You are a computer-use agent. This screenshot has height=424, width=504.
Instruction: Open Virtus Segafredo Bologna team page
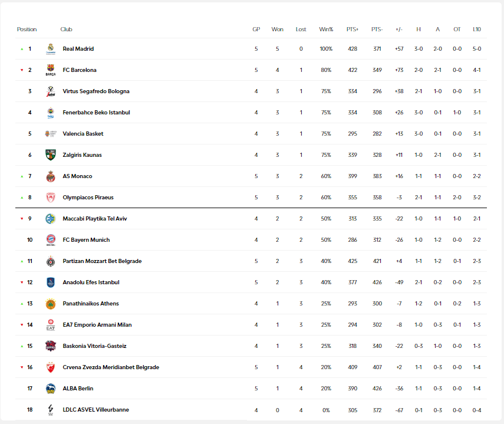(x=95, y=91)
